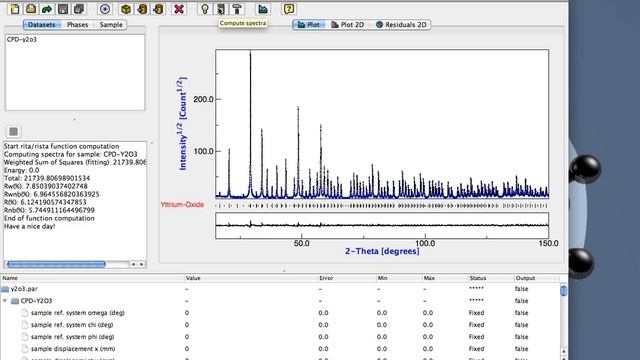Viewport: 640px width, 360px height.
Task: Click the Yttrium-Oxide phase label in plot
Action: point(182,204)
